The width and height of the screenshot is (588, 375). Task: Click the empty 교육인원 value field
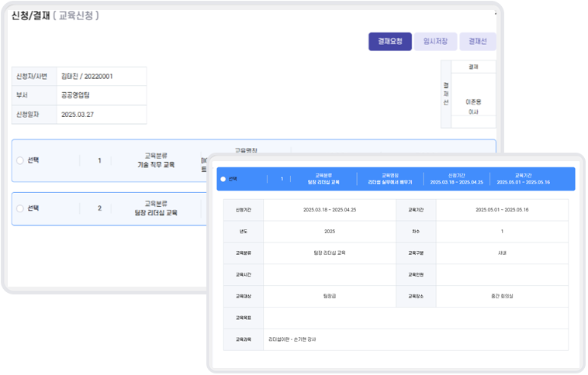pyautogui.click(x=502, y=275)
